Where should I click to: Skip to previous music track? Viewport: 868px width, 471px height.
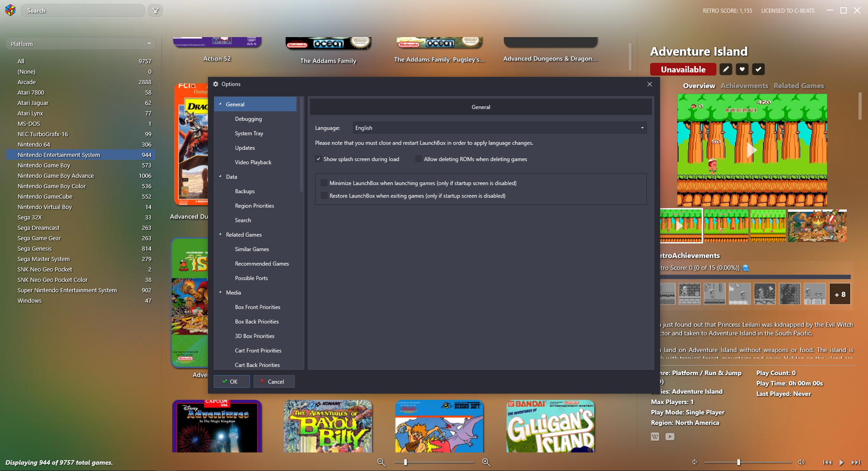click(827, 462)
